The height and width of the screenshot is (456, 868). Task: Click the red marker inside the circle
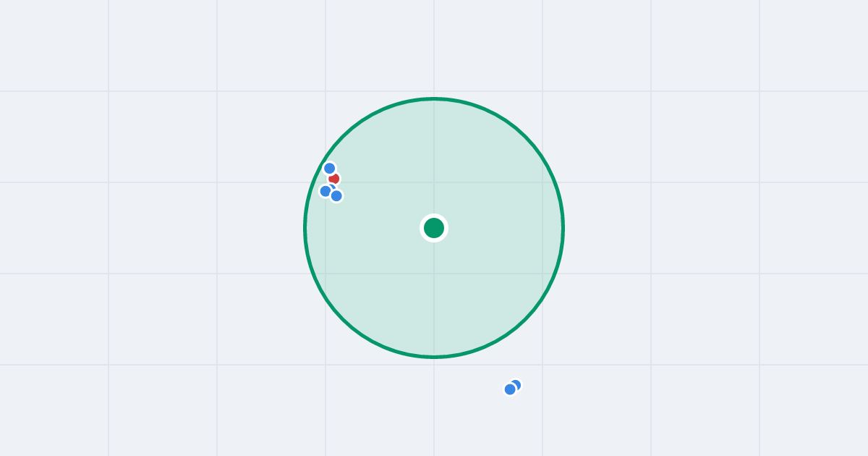[x=334, y=178]
